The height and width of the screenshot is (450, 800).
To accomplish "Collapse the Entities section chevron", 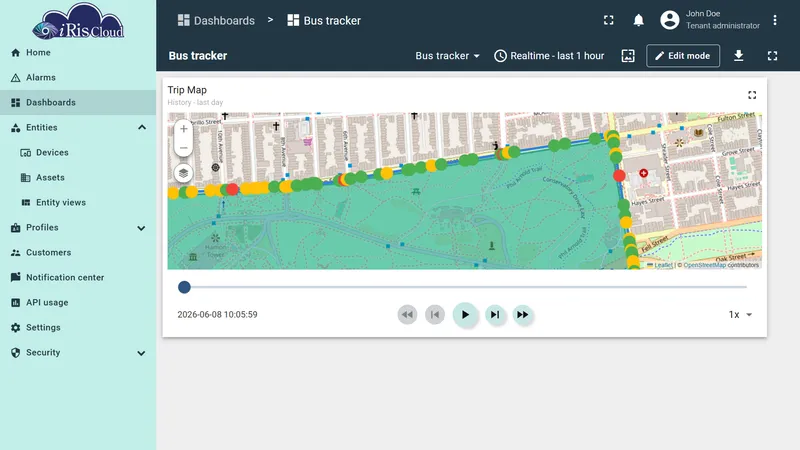I will pos(142,128).
